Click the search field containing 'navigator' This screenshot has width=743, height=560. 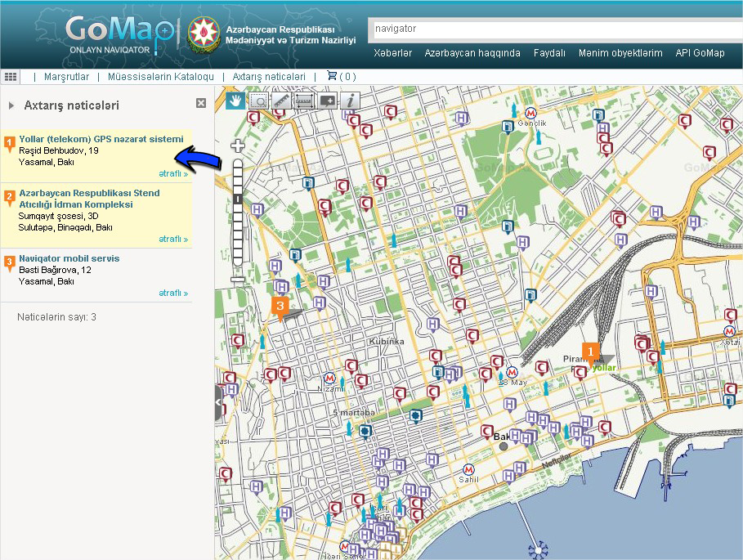click(556, 29)
